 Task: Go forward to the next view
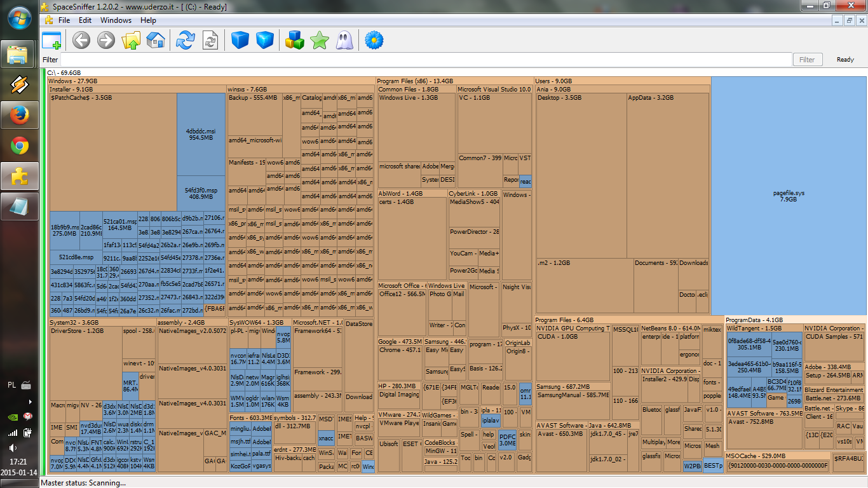click(x=105, y=41)
